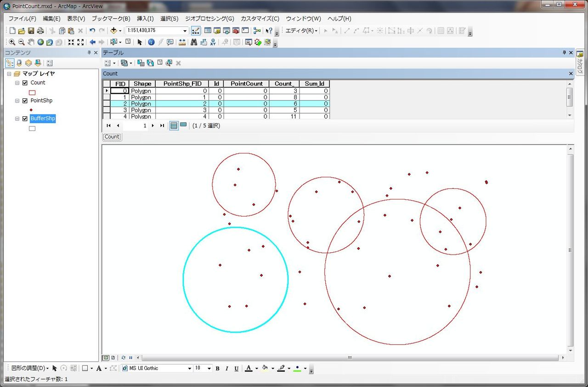Jump to the last record in the table
The width and height of the screenshot is (588, 387).
[162, 125]
